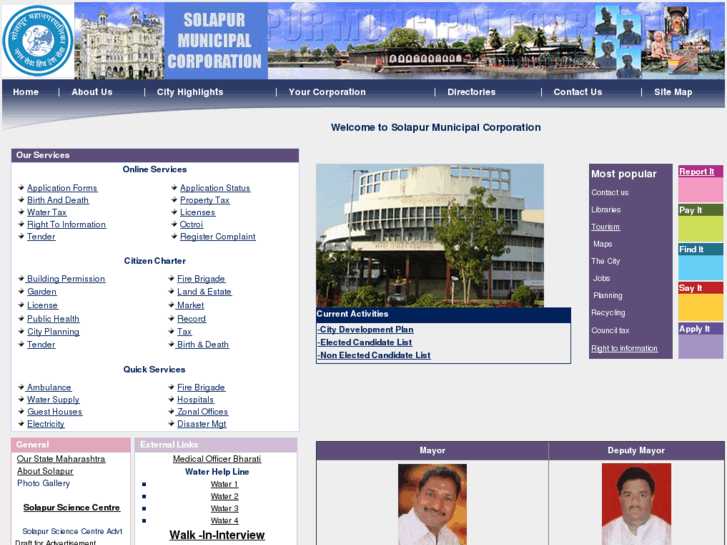Click the Solapur Municipal Corporation round logo
The width and height of the screenshot is (727, 545).
coord(38,41)
